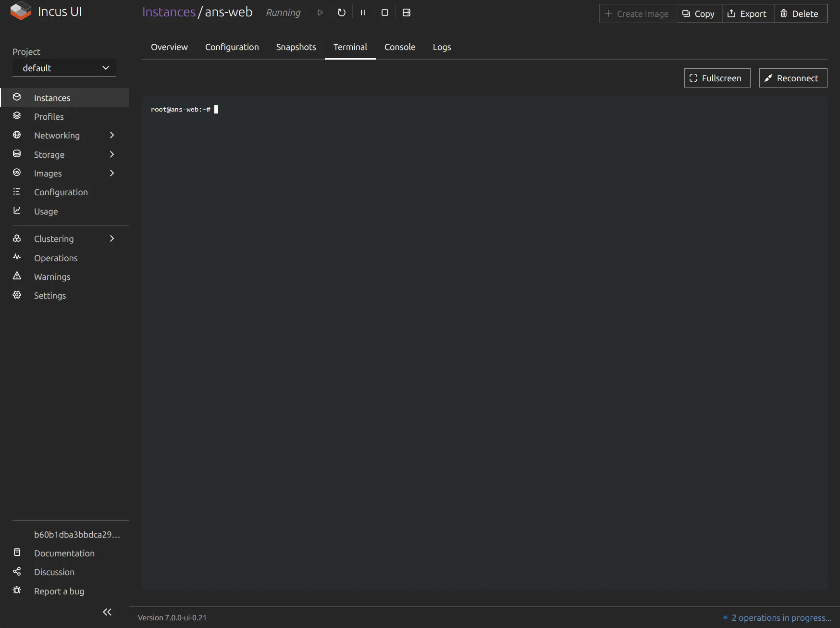Click the b60b1dba3bbdca29... certificate entry

point(77,534)
